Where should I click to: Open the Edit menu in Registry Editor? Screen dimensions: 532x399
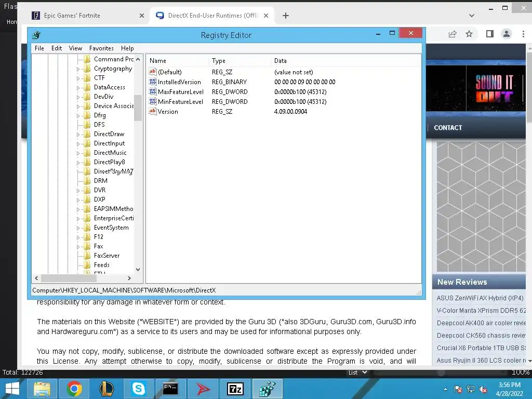click(57, 48)
